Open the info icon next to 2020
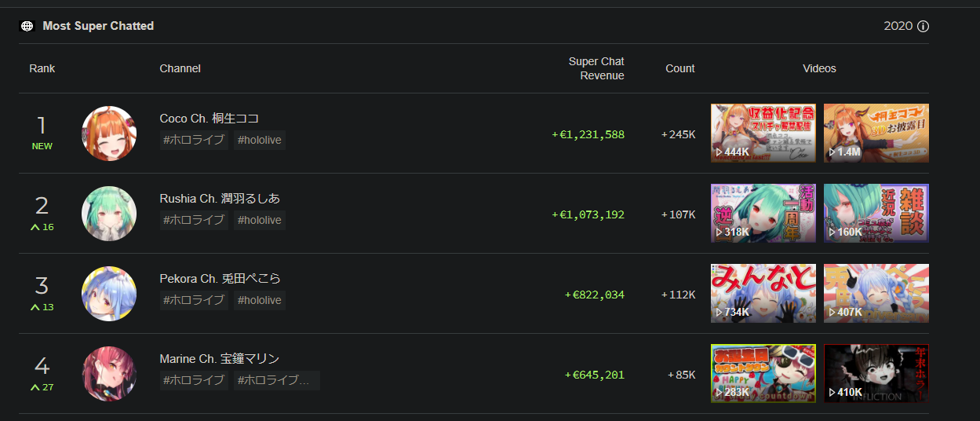Screen dimensions: 980x421 [x=923, y=26]
